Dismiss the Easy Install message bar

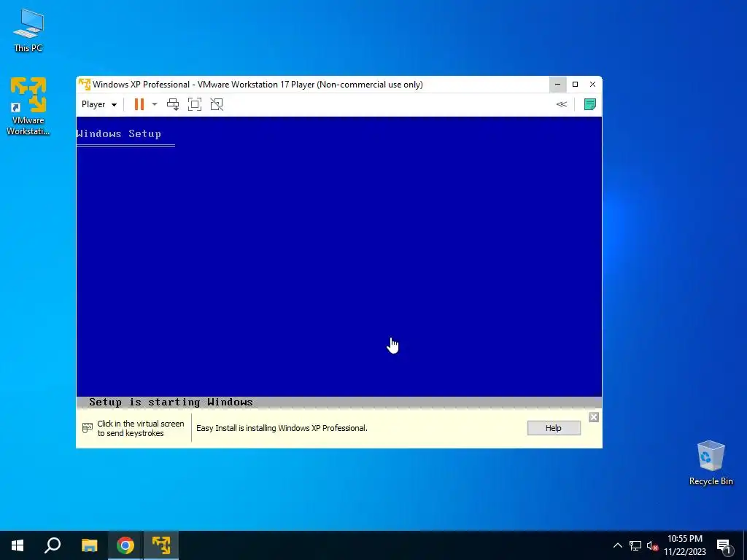tap(594, 417)
